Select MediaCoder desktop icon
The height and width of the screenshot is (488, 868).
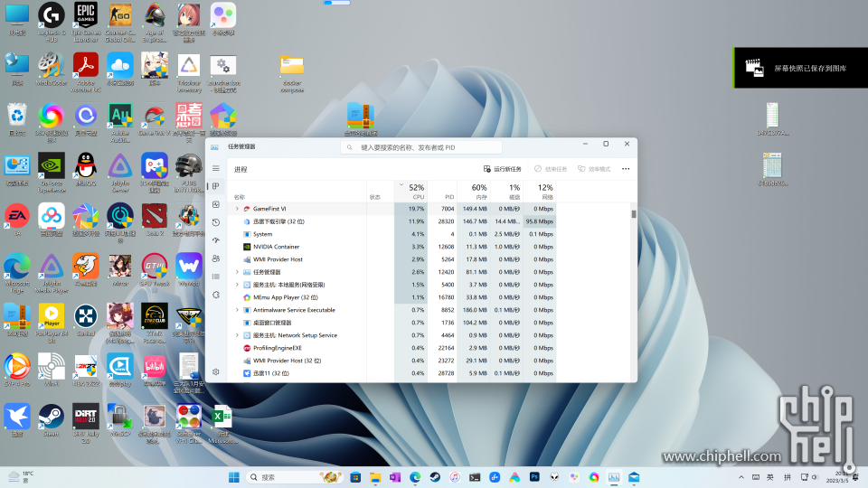pos(52,70)
